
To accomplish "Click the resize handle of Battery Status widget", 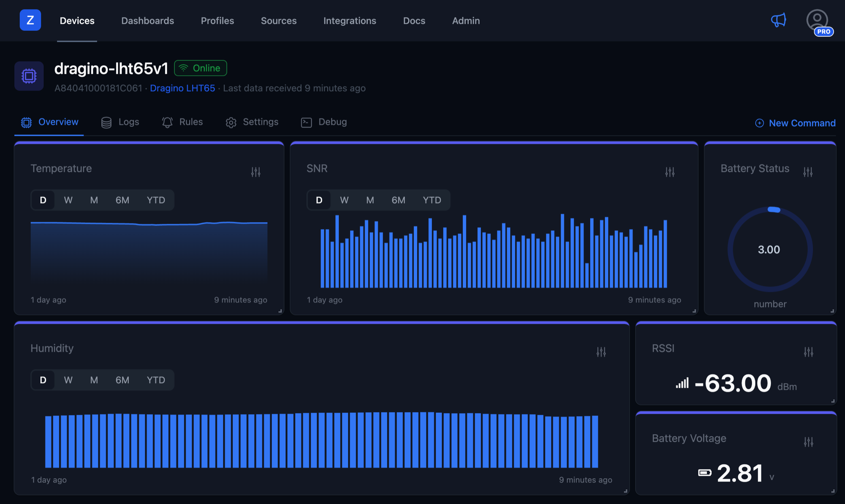I will (832, 311).
